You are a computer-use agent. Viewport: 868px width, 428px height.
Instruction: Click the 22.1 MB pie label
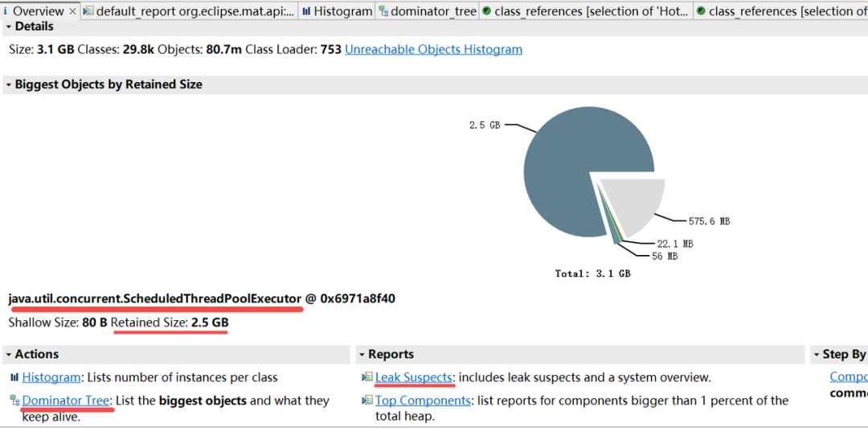[675, 244]
